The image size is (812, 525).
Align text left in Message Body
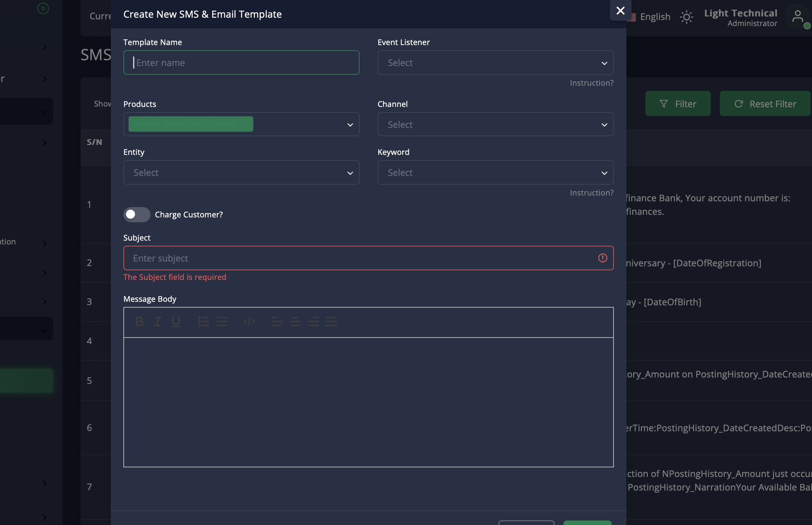point(276,321)
